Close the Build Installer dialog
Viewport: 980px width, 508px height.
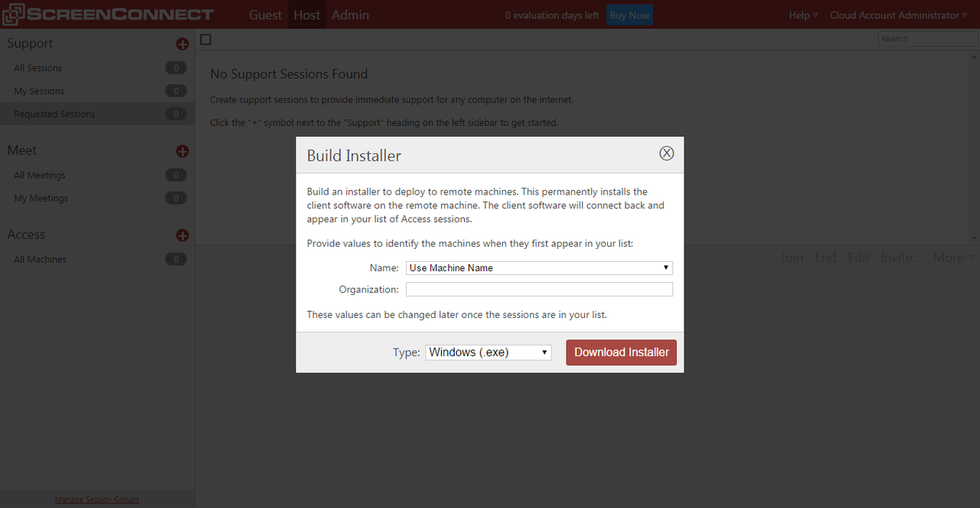[667, 153]
